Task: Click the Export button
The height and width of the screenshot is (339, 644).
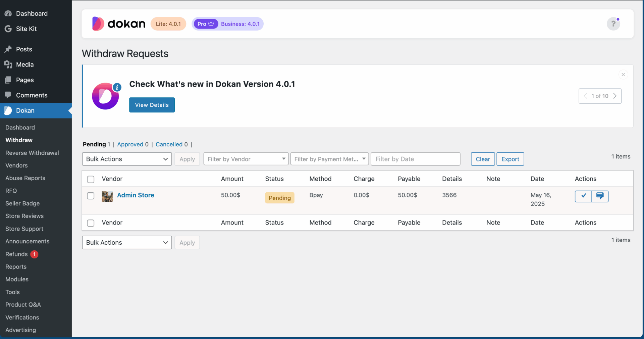Action: pos(510,159)
